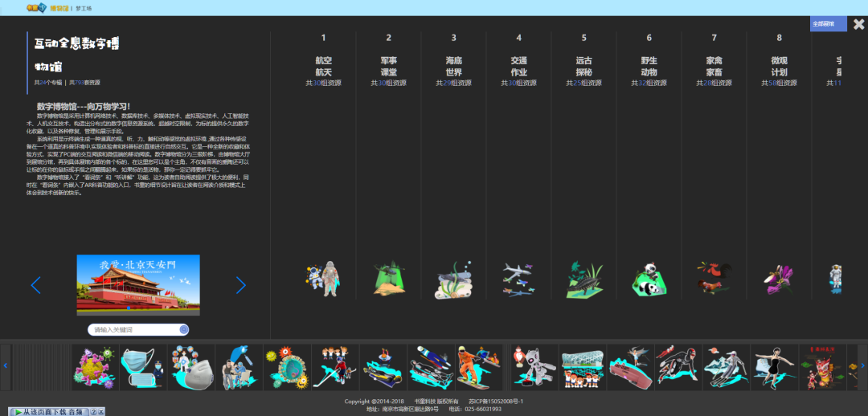This screenshot has height=416, width=868.
Task: Open the vaccination glove and syringe thumbnail
Action: click(x=239, y=367)
